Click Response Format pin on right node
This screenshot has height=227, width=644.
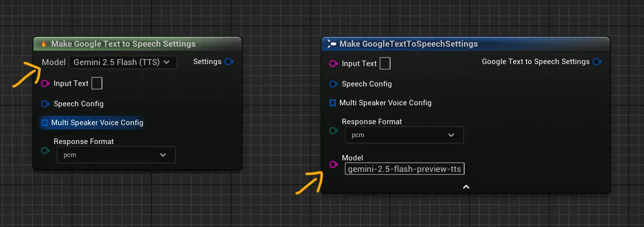(x=334, y=131)
